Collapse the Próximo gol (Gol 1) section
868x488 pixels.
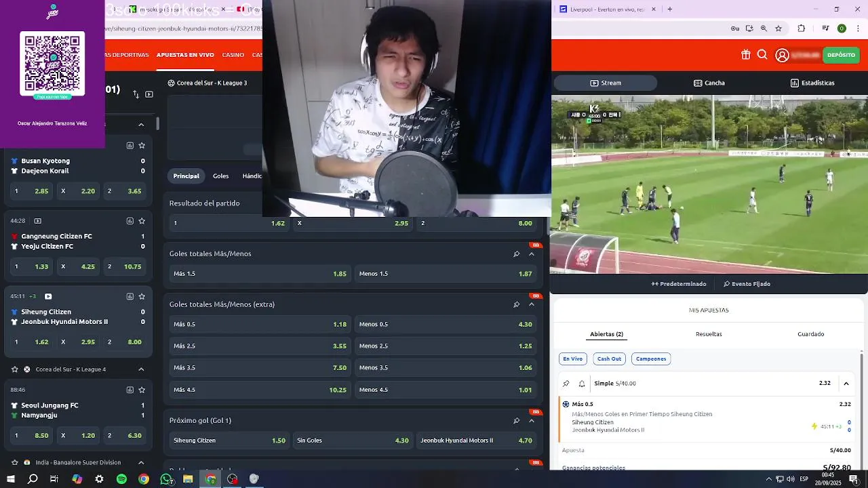[x=532, y=421]
